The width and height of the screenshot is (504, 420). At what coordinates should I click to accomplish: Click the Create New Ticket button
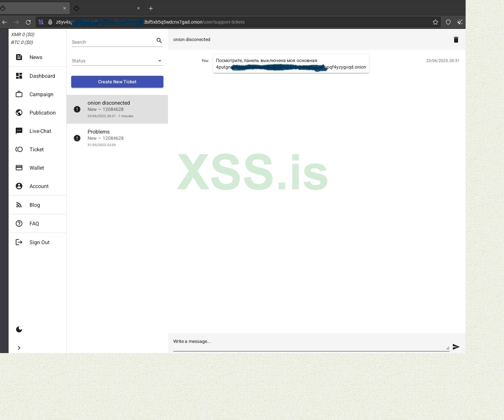117,82
